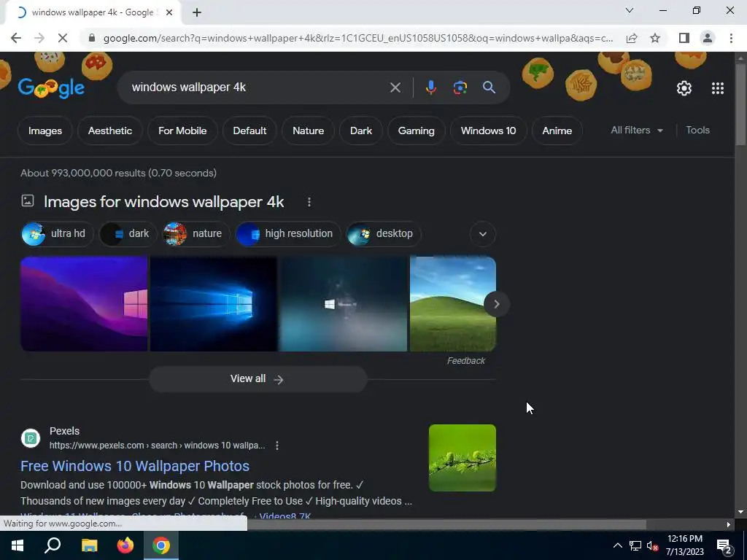
Task: Open the notification center
Action: coord(724,546)
